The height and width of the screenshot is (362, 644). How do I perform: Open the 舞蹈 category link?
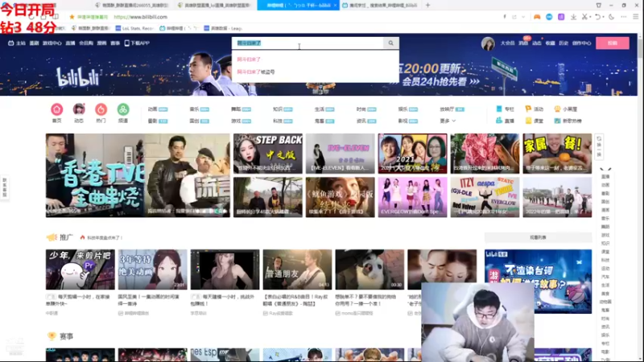point(241,109)
